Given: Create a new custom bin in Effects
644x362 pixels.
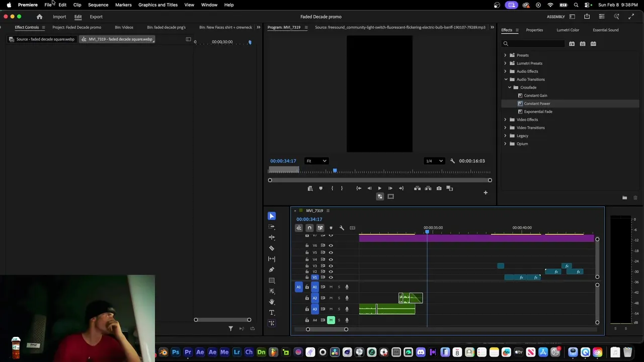Looking at the screenshot, I should tap(624, 198).
